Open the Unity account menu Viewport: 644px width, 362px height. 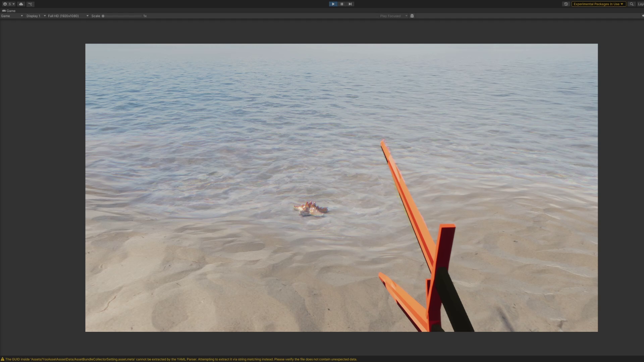point(9,4)
